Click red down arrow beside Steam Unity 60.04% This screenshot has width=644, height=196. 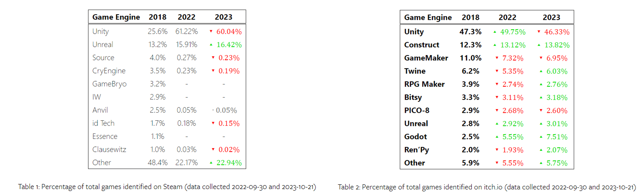click(x=211, y=31)
